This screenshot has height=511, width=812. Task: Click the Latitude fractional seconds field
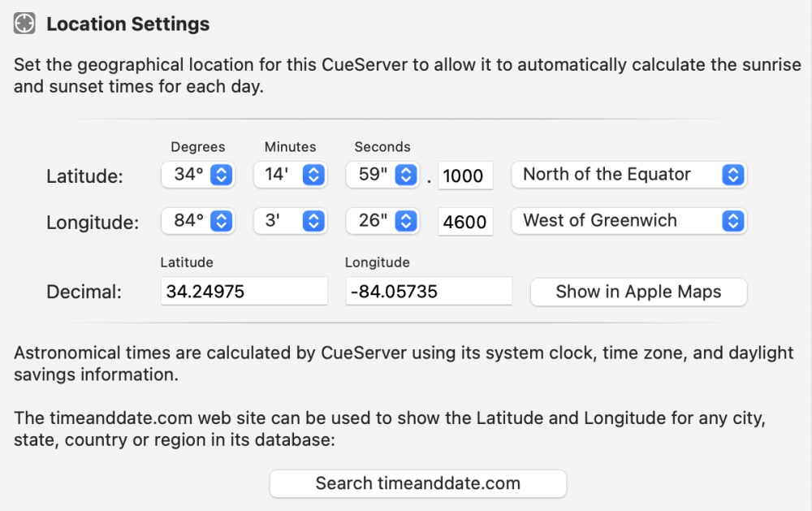point(464,176)
